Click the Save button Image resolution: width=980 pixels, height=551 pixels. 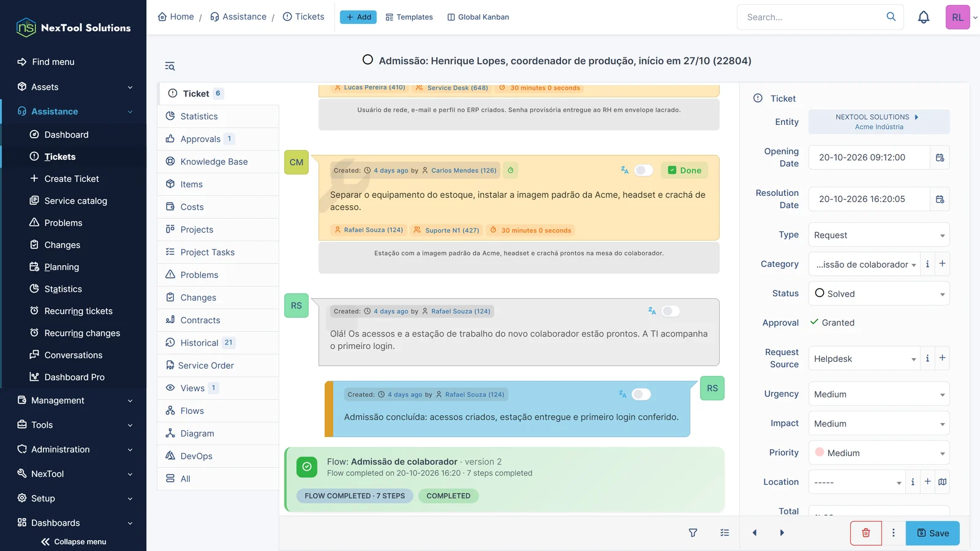pyautogui.click(x=933, y=533)
